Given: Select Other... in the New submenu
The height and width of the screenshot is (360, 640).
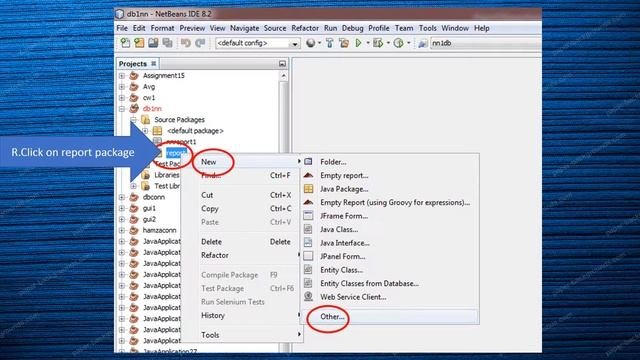Looking at the screenshot, I should tap(390, 316).
